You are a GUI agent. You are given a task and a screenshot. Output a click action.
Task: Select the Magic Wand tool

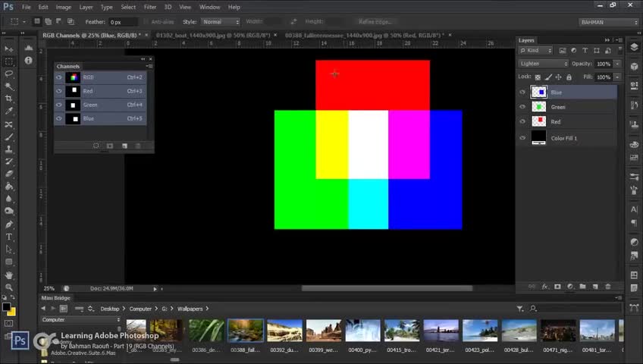coord(8,86)
